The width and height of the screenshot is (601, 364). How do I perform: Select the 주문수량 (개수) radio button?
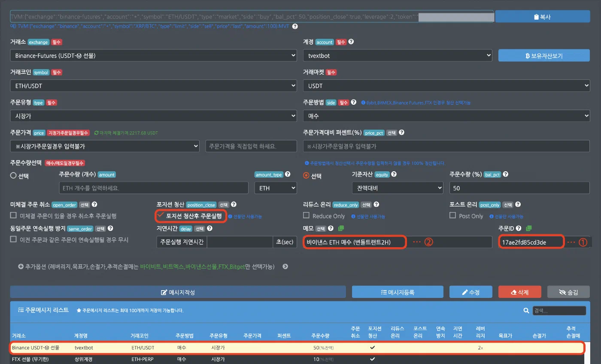pos(13,176)
